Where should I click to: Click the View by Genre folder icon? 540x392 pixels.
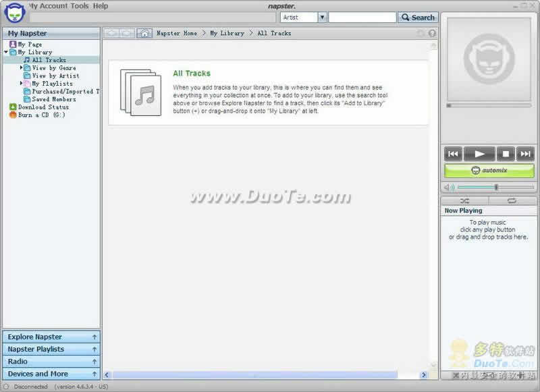pos(27,67)
